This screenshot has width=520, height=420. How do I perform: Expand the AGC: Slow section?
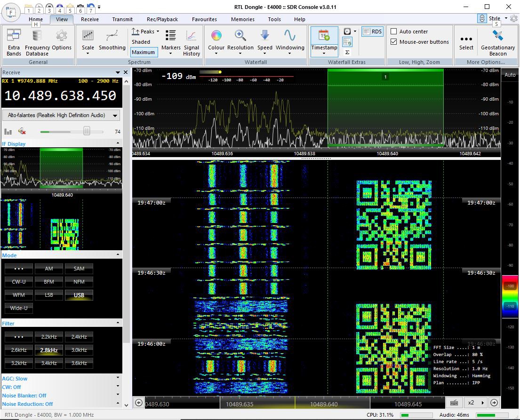tap(118, 377)
